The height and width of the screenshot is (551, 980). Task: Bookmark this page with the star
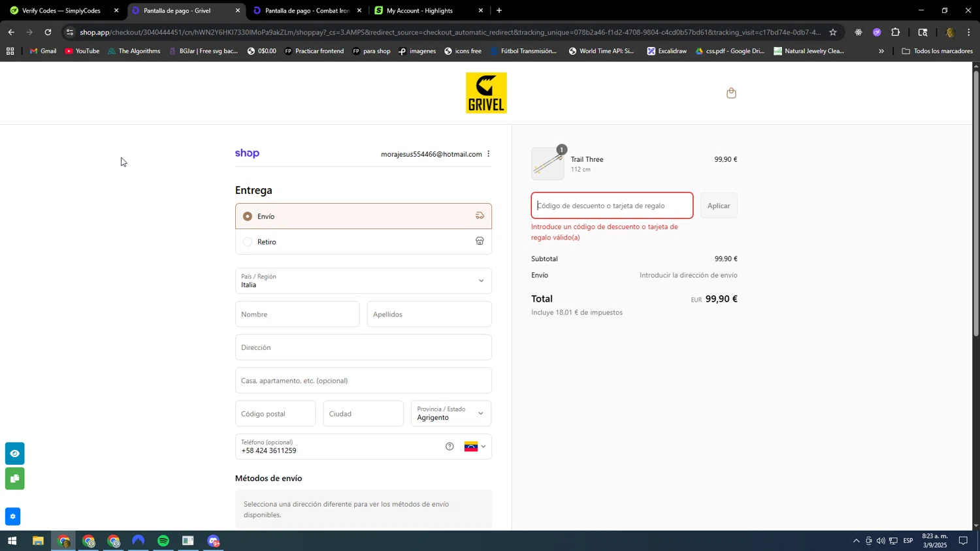(832, 32)
